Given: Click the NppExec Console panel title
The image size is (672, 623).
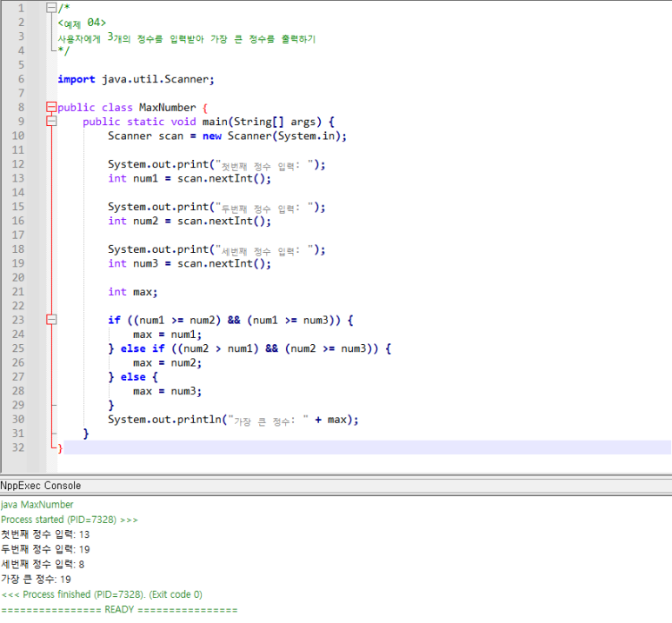Looking at the screenshot, I should pos(40,486).
